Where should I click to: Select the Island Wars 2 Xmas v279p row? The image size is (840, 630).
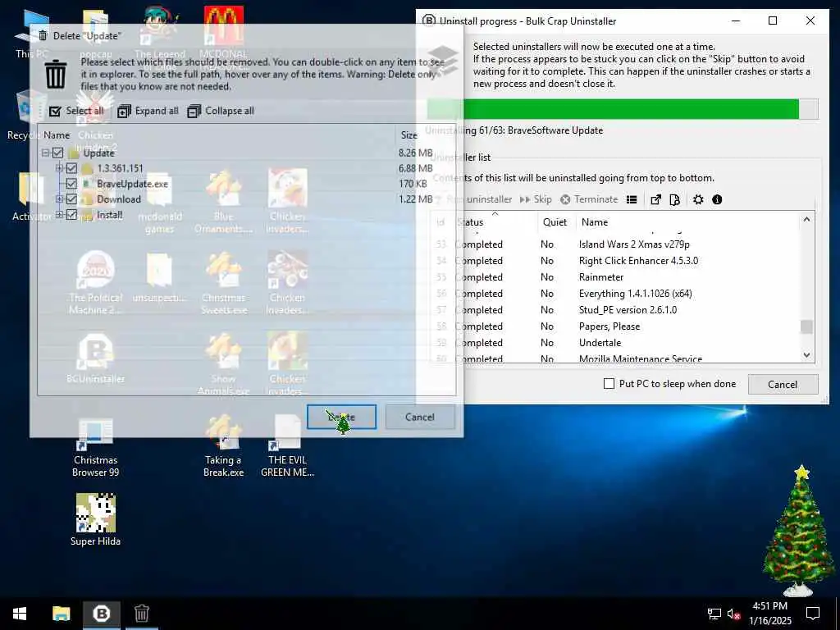coord(615,244)
